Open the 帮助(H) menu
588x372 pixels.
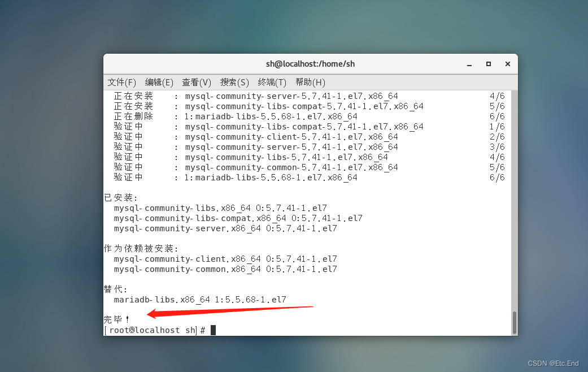click(x=310, y=82)
